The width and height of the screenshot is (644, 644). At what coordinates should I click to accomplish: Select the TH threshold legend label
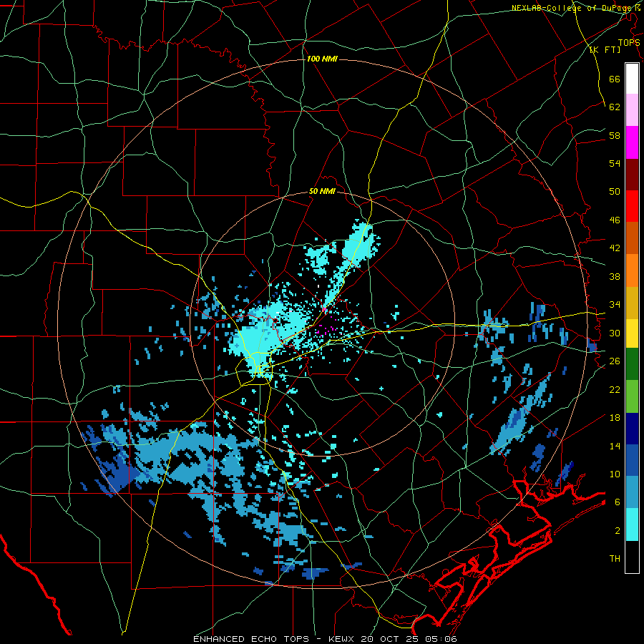pyautogui.click(x=615, y=559)
